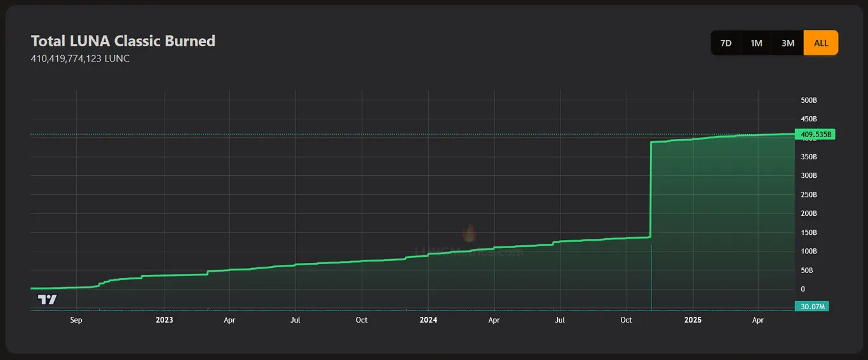Click the 100B price axis label
Viewport: 868px width, 360px height.
(809, 251)
